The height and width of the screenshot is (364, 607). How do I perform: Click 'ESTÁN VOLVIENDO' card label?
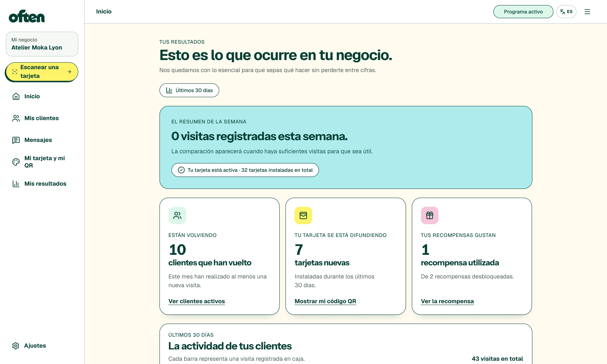(192, 235)
